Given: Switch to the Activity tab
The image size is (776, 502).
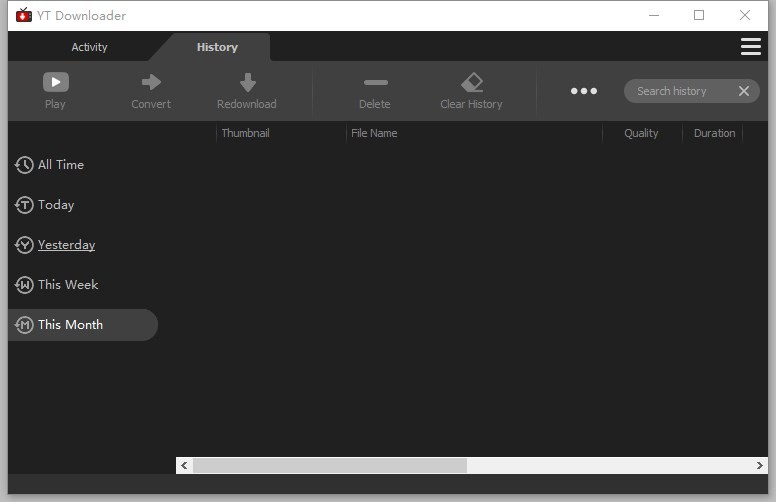Looking at the screenshot, I should (x=89, y=47).
